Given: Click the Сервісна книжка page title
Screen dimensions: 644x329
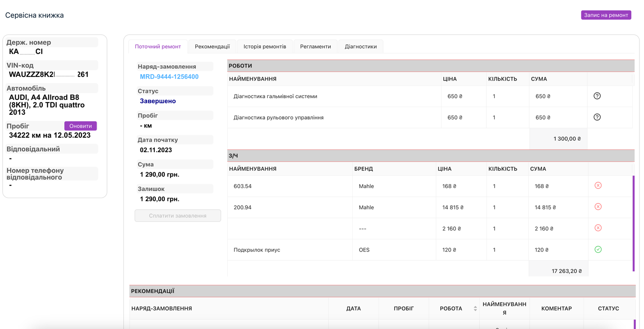Looking at the screenshot, I should point(35,15).
